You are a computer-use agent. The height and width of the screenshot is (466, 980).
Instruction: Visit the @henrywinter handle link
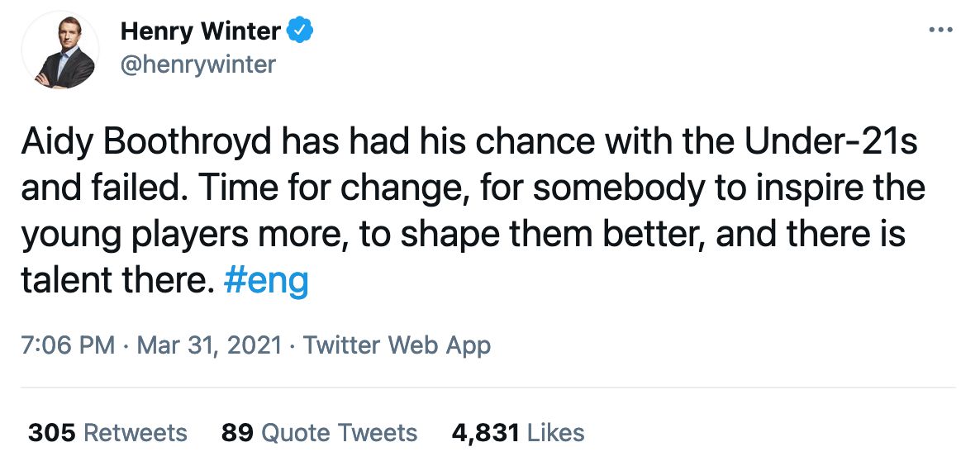[x=198, y=64]
